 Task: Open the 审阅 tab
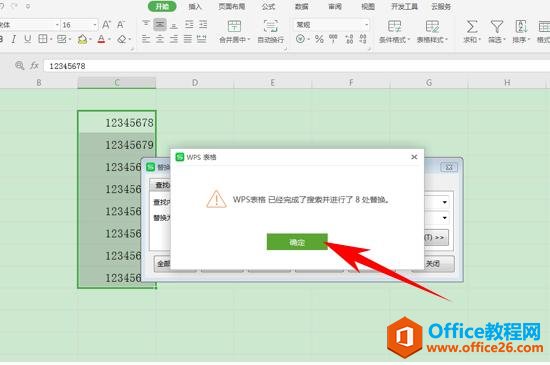(x=335, y=6)
